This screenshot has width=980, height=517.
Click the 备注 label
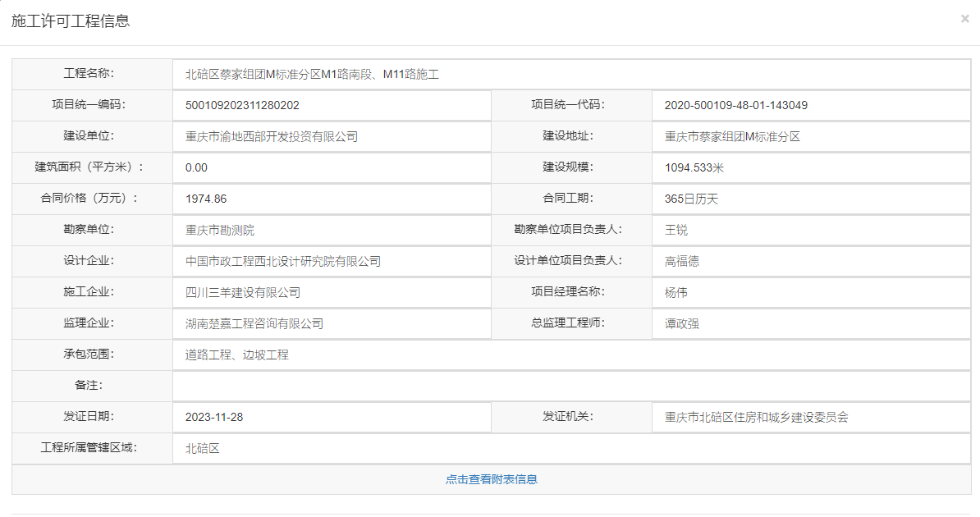[x=88, y=386]
